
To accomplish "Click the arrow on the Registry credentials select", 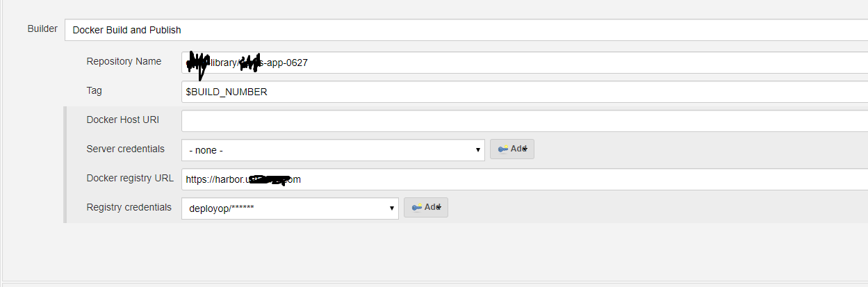I will (392, 208).
